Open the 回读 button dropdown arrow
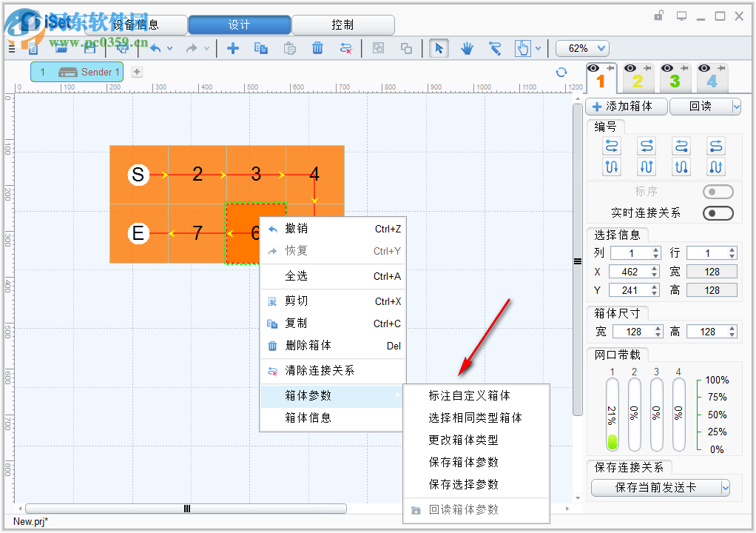This screenshot has height=533, width=756. tap(736, 106)
